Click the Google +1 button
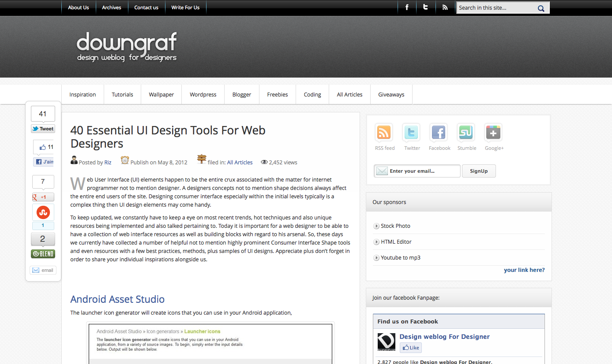 click(x=43, y=197)
